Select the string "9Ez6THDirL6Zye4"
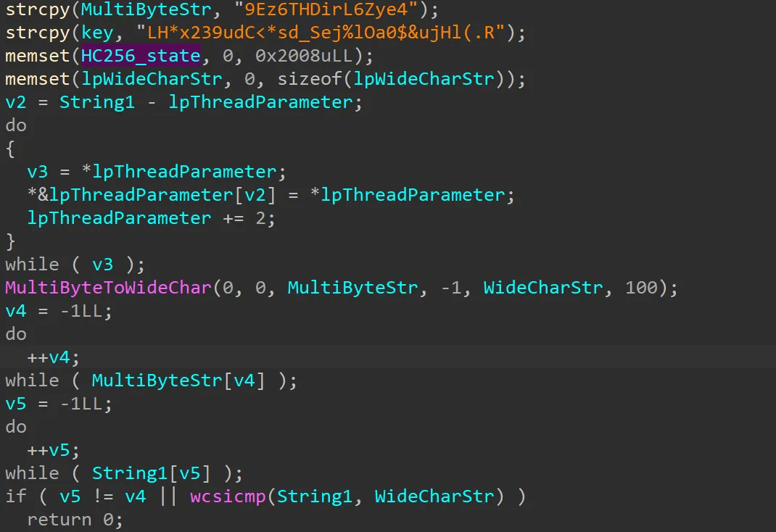 pyautogui.click(x=326, y=9)
